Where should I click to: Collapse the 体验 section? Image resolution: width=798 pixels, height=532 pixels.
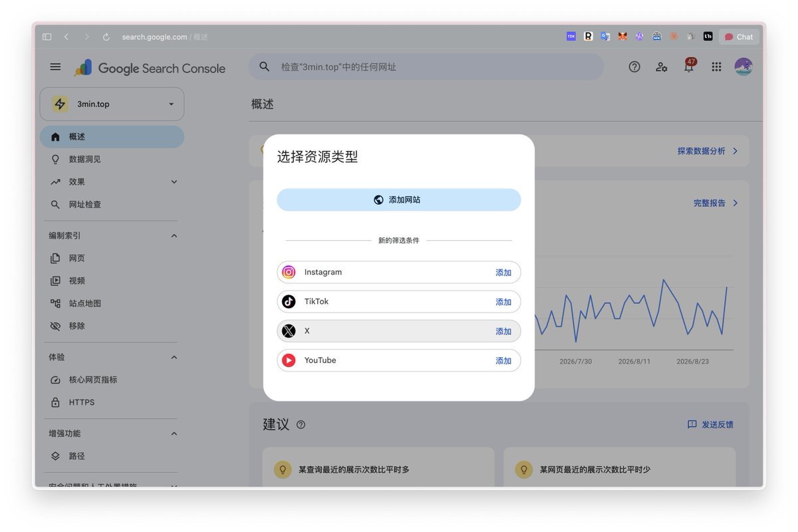click(174, 357)
